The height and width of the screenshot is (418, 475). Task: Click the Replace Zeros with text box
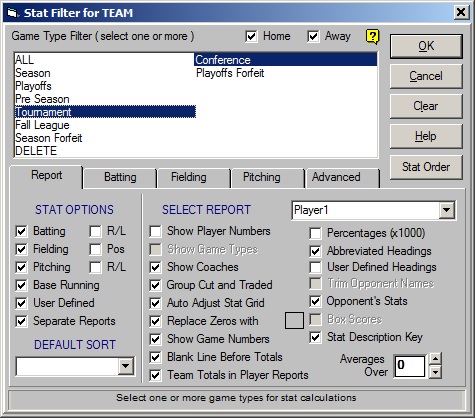tap(294, 321)
